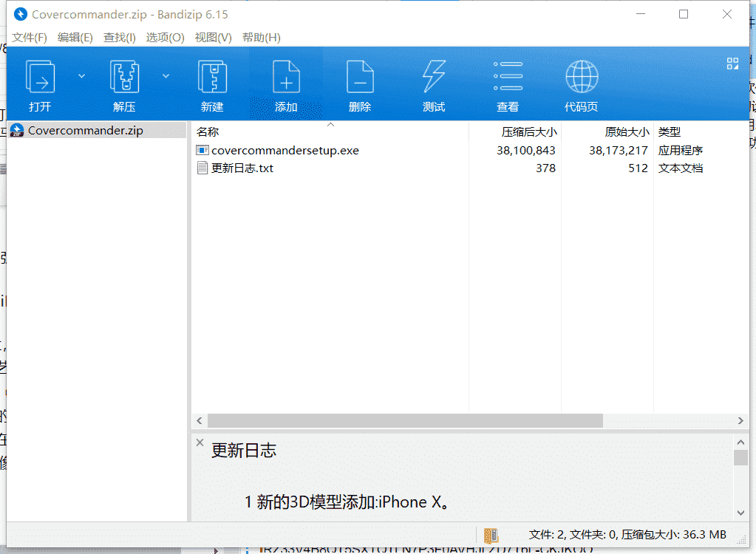Expand the dropdown arrow next to 解压
Viewport: 756px width, 554px height.
tap(166, 76)
